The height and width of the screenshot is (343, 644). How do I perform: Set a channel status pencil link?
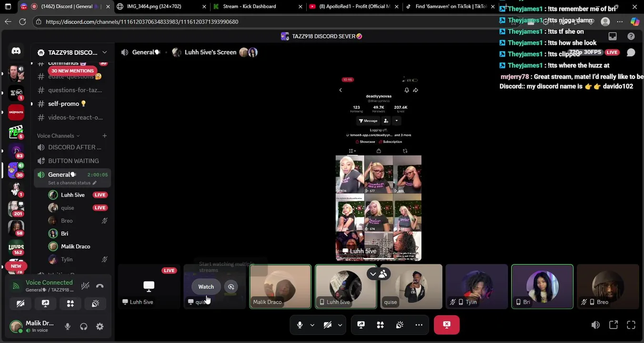tap(72, 183)
